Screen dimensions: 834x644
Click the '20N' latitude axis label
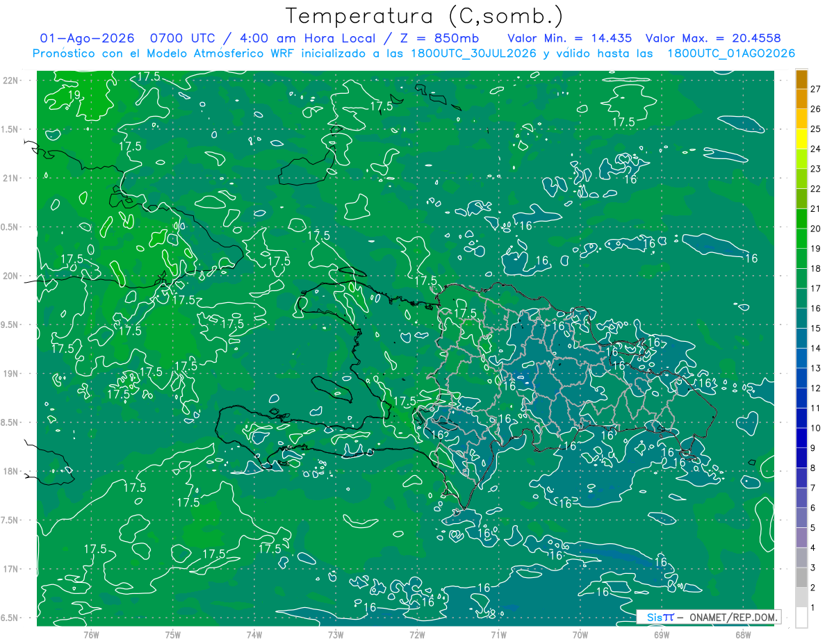point(11,276)
